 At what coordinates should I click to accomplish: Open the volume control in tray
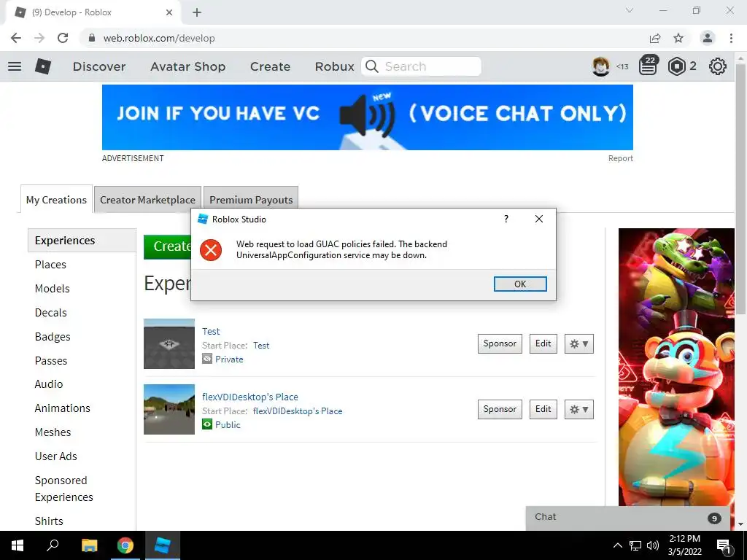point(653,545)
